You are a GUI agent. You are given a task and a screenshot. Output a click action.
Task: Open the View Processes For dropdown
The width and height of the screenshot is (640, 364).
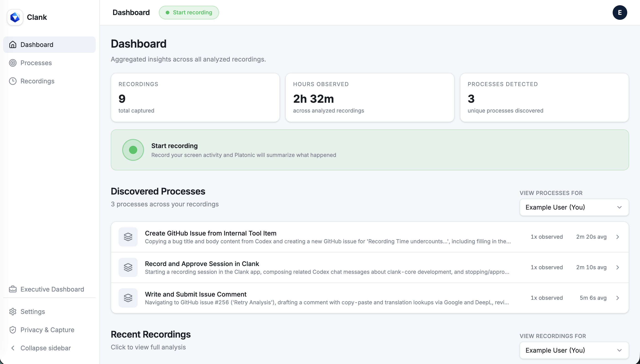pos(574,207)
